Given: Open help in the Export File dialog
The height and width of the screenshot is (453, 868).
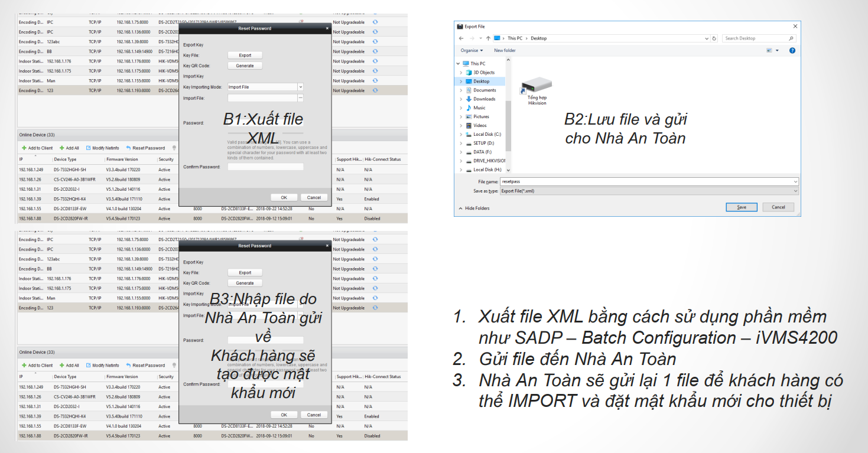Looking at the screenshot, I should (x=792, y=50).
